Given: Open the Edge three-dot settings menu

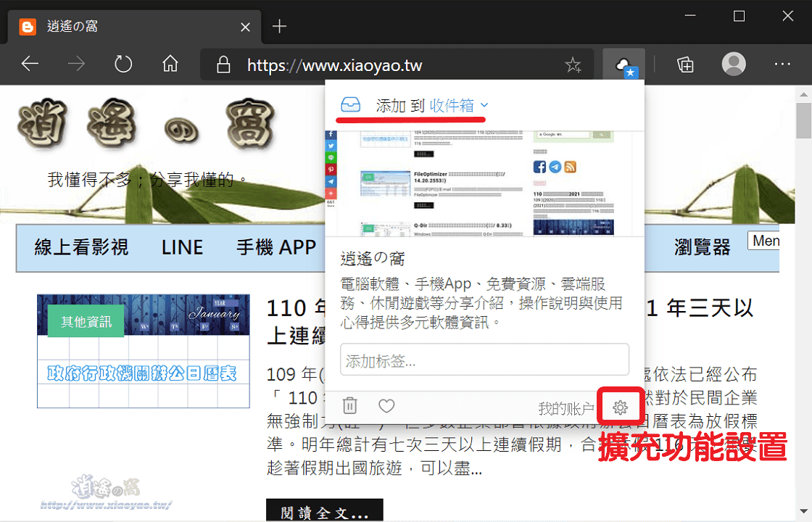Looking at the screenshot, I should tap(782, 65).
